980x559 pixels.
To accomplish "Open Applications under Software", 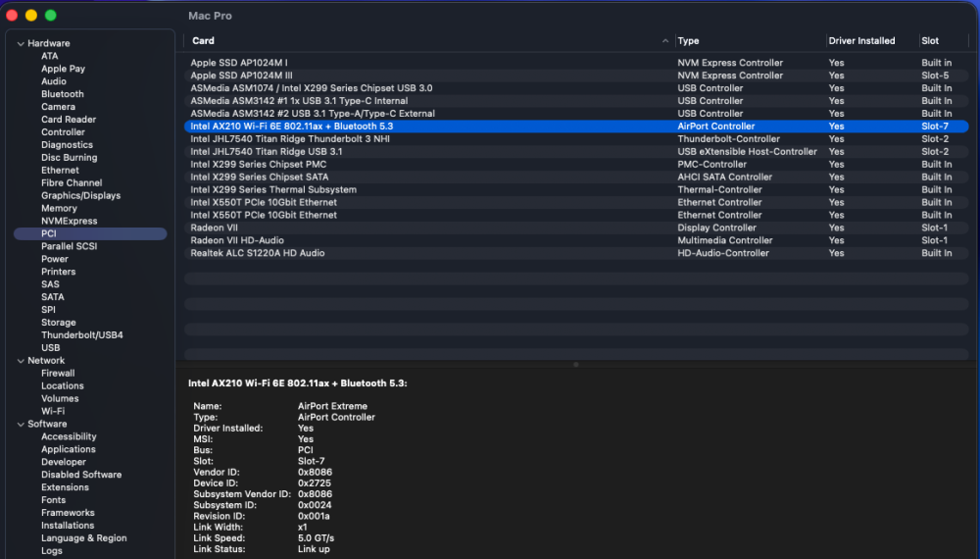I will [69, 449].
